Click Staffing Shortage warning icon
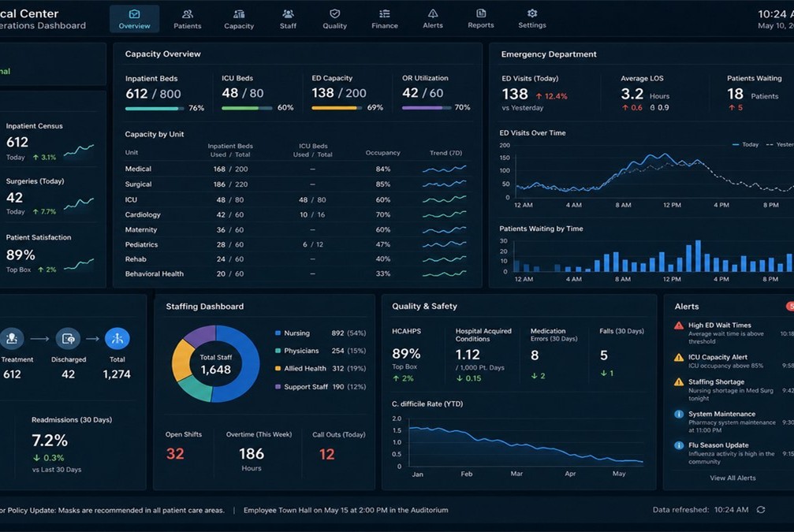The width and height of the screenshot is (794, 532). coord(679,382)
